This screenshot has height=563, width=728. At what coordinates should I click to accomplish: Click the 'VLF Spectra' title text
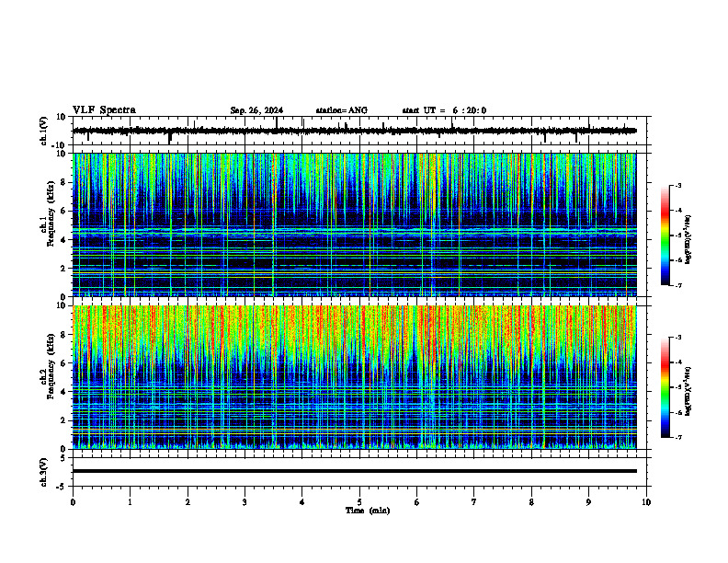(x=104, y=110)
